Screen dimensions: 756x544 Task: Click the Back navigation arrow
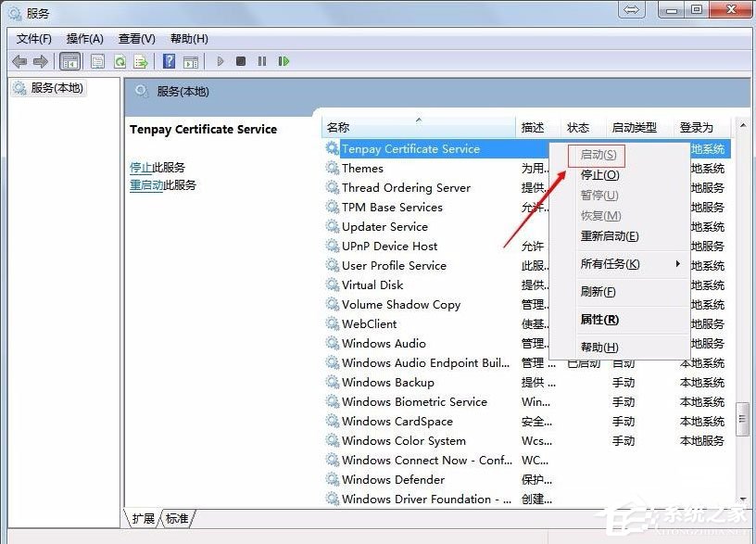tap(19, 61)
